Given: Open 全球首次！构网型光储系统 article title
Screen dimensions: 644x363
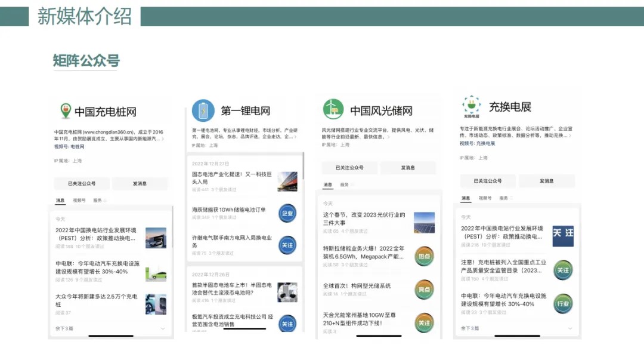Looking at the screenshot, I should [357, 286].
